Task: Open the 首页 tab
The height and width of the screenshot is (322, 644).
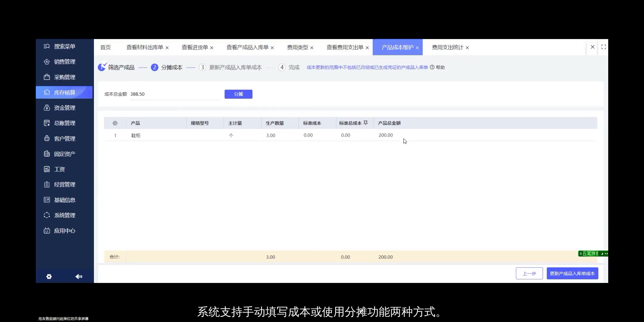Action: pyautogui.click(x=105, y=47)
